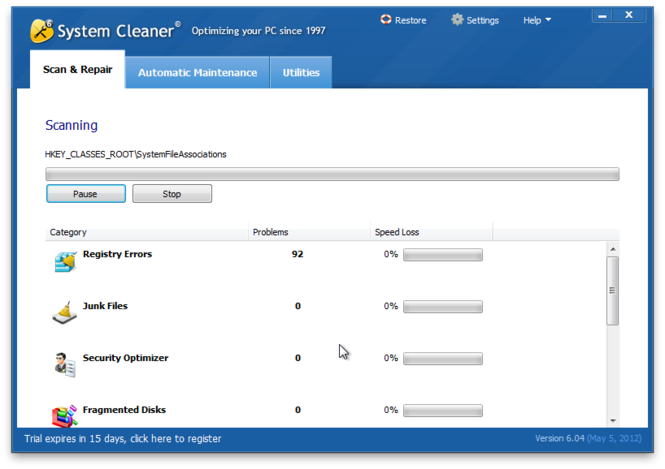
Task: Click the Restore text label
Action: (x=410, y=20)
